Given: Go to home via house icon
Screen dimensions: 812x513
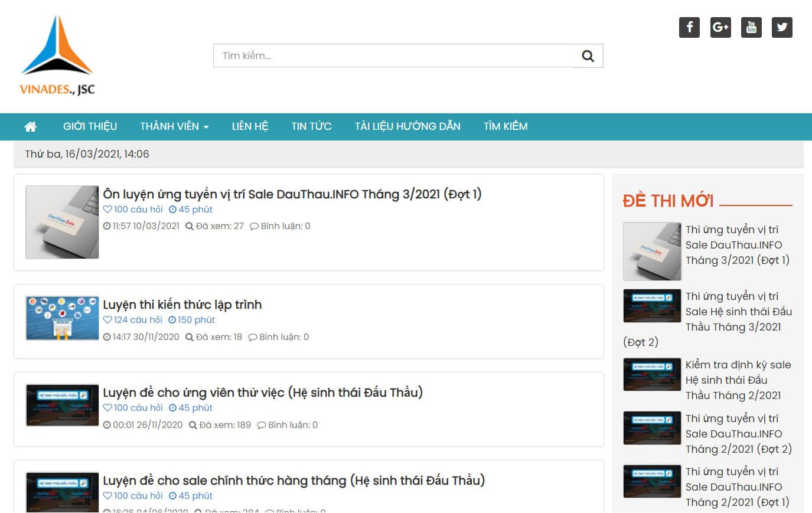Looking at the screenshot, I should (x=31, y=126).
